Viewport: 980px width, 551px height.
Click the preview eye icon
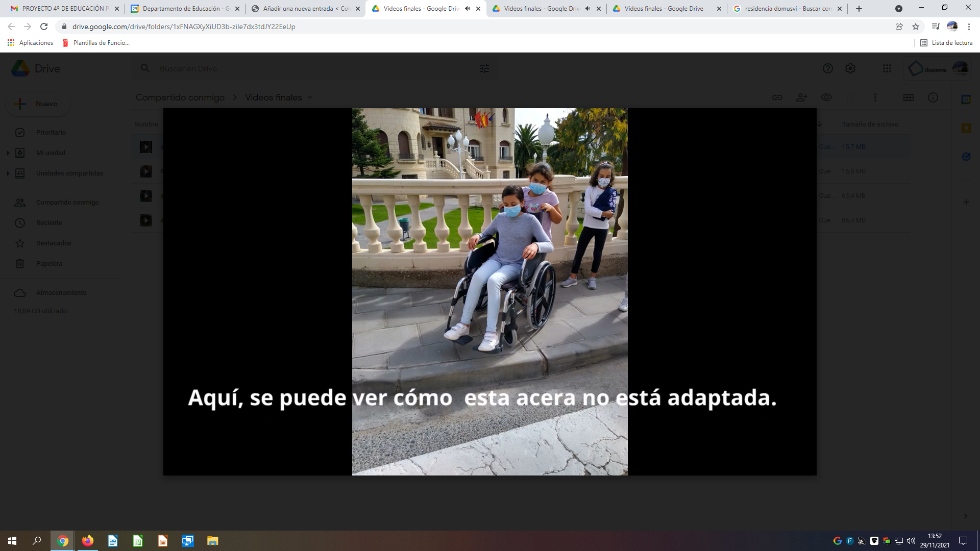click(826, 97)
